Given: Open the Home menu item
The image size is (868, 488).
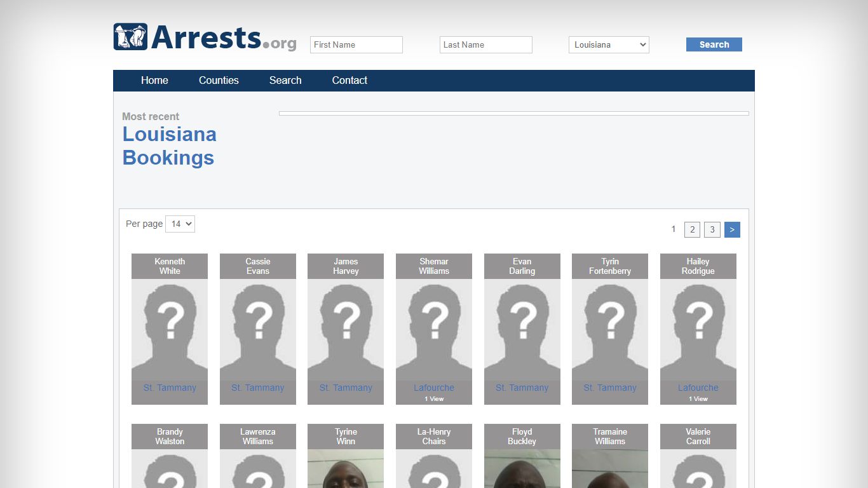Looking at the screenshot, I should (154, 80).
